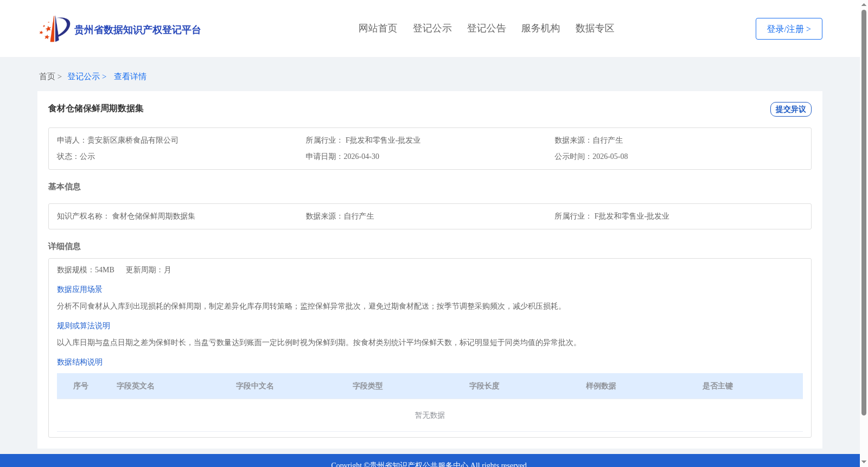Click the platform logo icon
The width and height of the screenshot is (868, 467).
(55, 29)
